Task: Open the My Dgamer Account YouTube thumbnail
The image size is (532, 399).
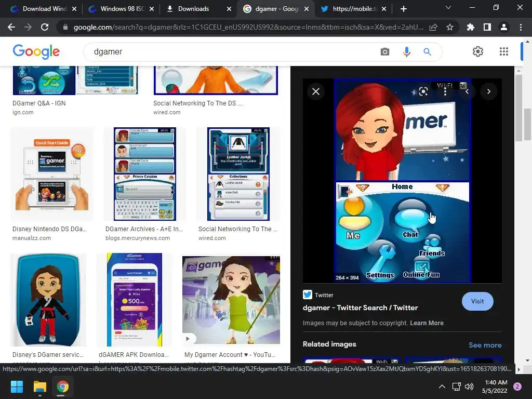Action: click(231, 300)
